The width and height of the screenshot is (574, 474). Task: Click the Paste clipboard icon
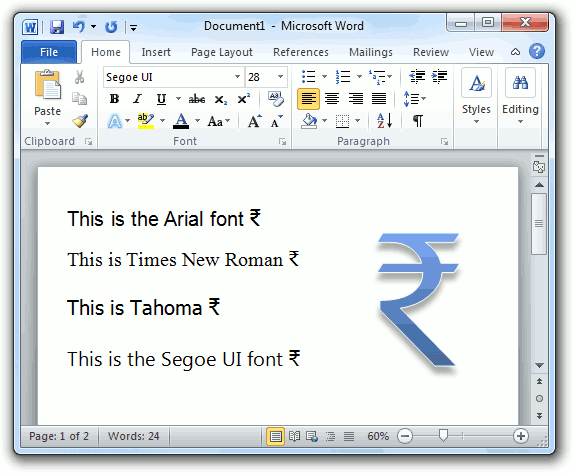[x=48, y=85]
